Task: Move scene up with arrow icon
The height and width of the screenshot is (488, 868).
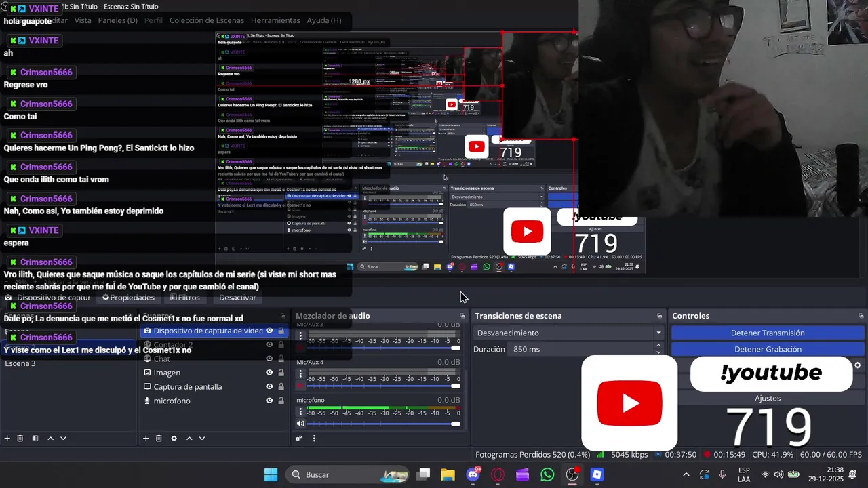Action: pyautogui.click(x=50, y=439)
